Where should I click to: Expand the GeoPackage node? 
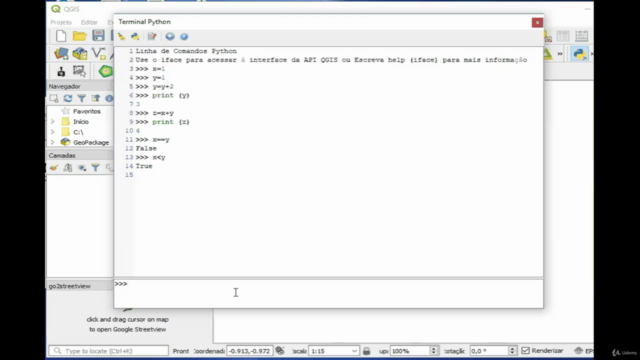53,142
